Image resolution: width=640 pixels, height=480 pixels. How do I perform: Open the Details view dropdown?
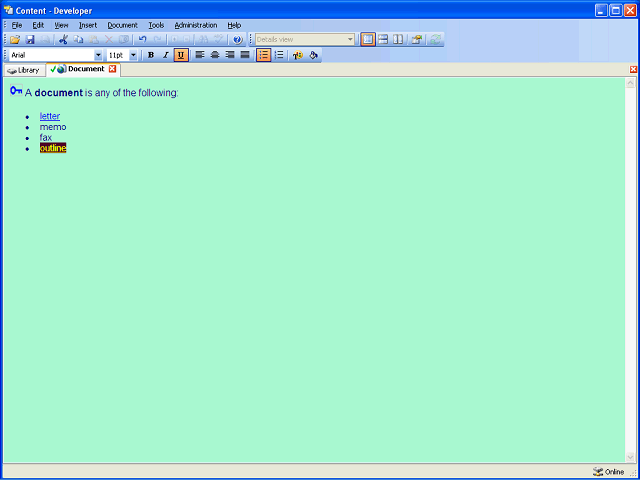coord(350,40)
